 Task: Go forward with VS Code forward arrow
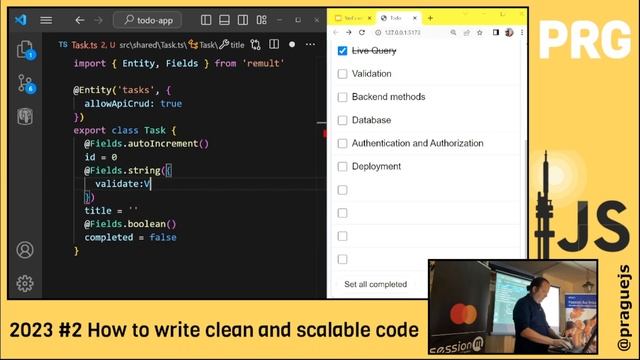(x=98, y=20)
